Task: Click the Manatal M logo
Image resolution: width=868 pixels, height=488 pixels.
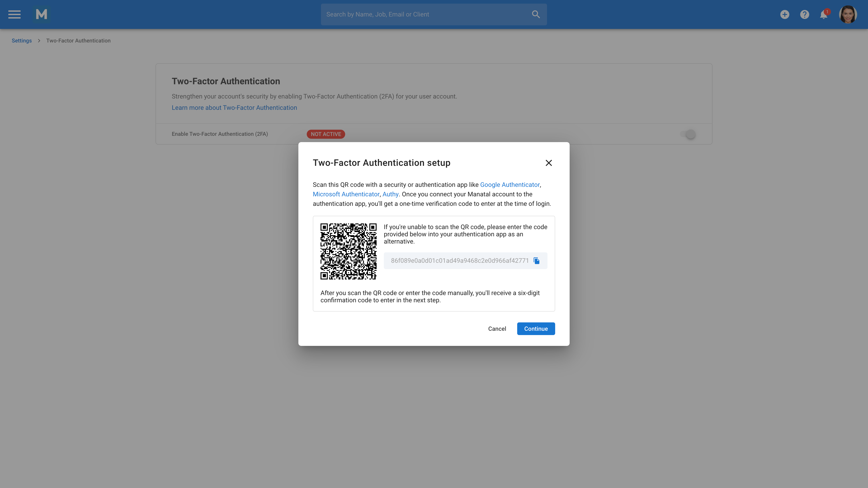Action: coord(41,14)
